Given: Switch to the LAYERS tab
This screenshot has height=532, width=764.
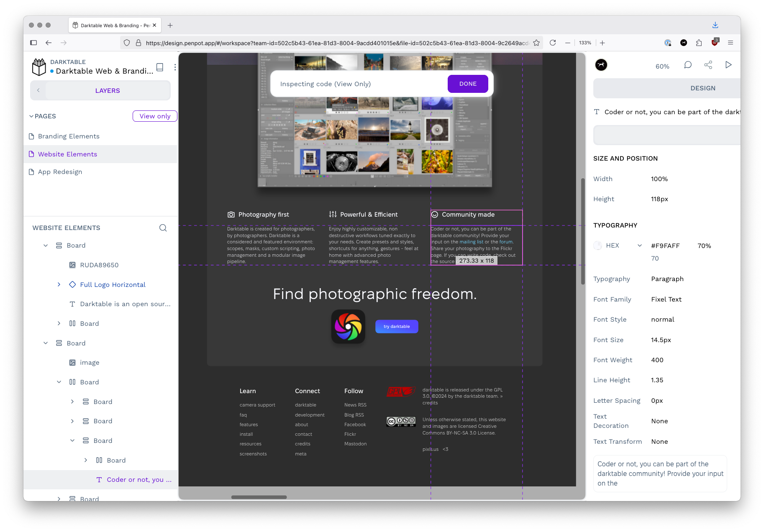Looking at the screenshot, I should [x=108, y=91].
